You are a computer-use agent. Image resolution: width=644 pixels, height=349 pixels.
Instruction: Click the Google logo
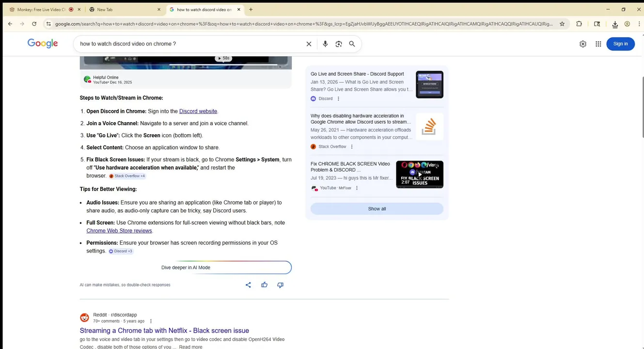pos(43,44)
